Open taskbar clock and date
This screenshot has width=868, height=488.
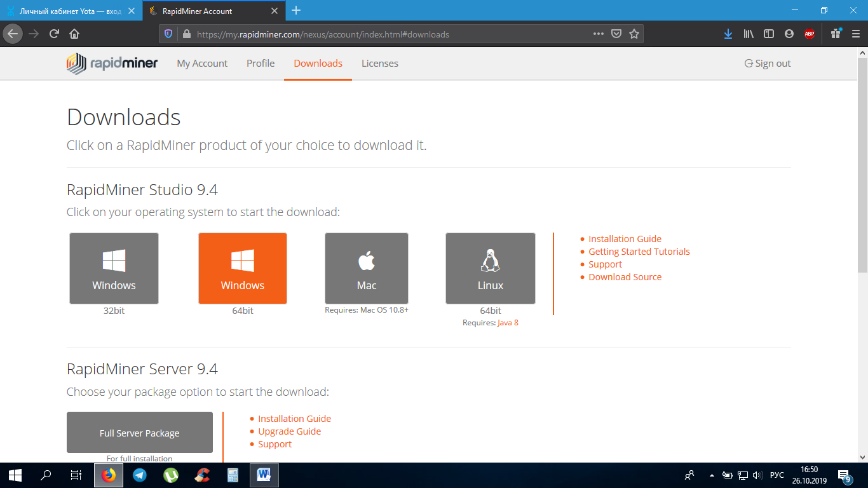809,475
